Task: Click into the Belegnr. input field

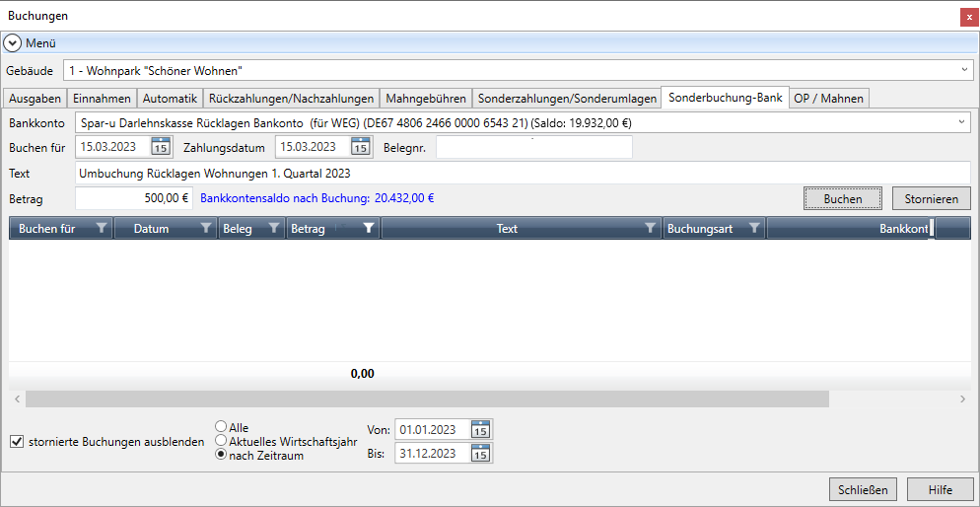Action: pos(533,147)
